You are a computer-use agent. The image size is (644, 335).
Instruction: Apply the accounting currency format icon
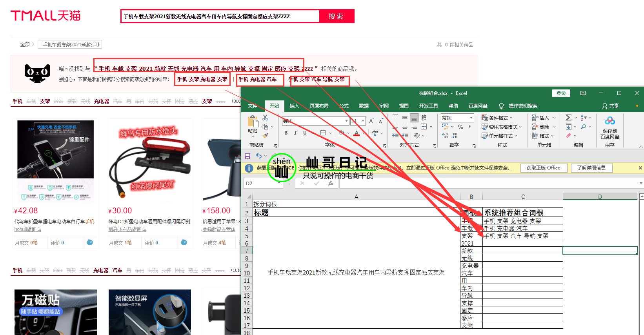tap(445, 127)
